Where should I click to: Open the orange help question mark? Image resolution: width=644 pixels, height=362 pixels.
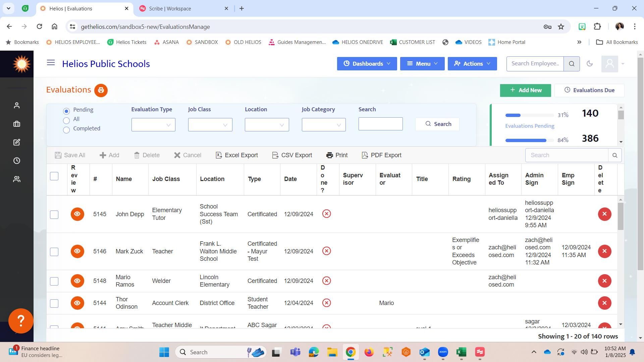tap(21, 321)
